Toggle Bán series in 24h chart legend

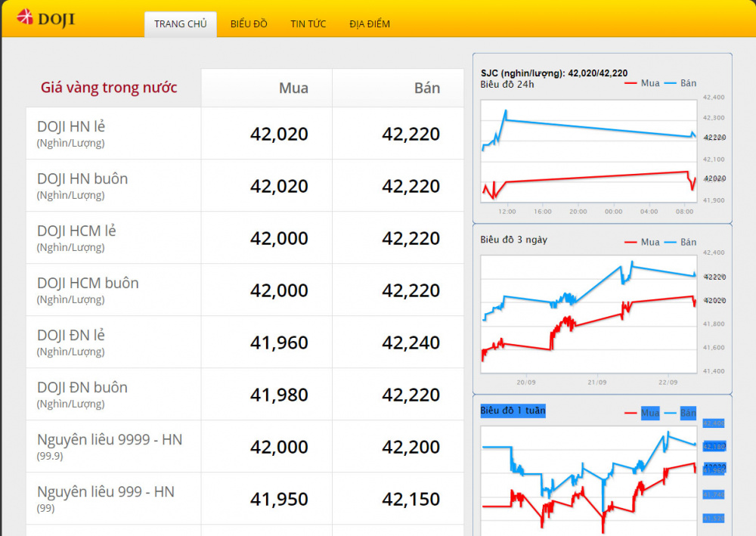[680, 83]
